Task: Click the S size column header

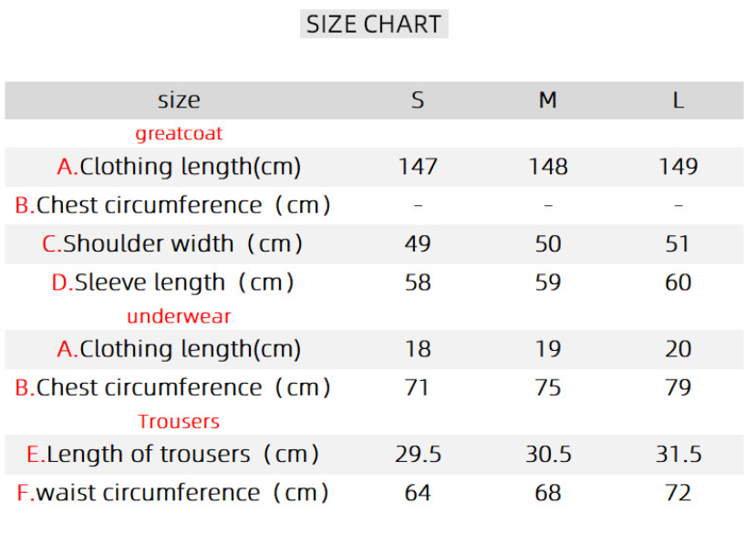Action: click(418, 100)
